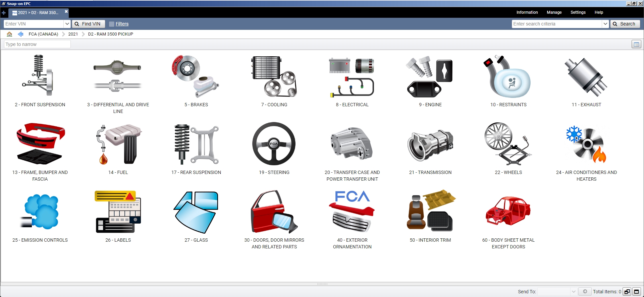Click the Find VIN button
Image resolution: width=644 pixels, height=297 pixels.
click(88, 24)
